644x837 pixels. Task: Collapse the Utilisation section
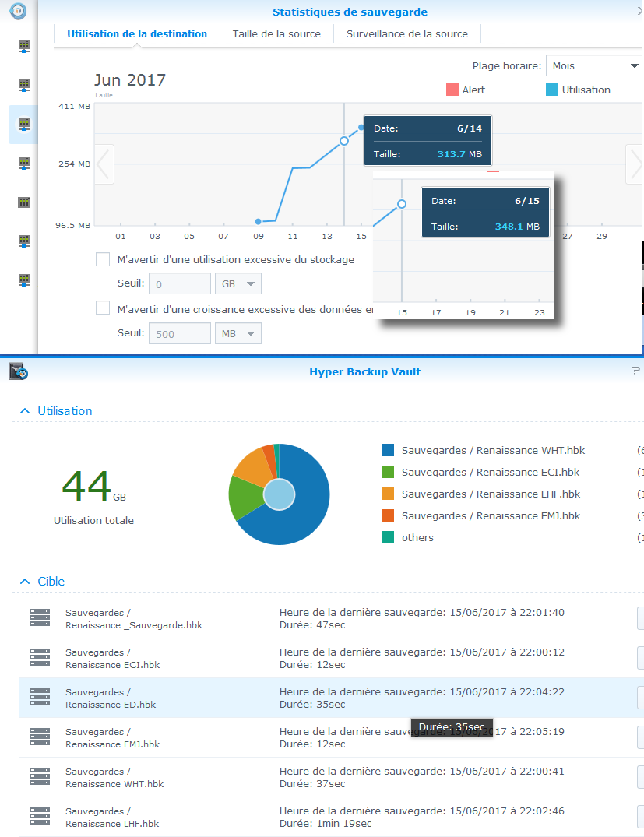[x=25, y=411]
